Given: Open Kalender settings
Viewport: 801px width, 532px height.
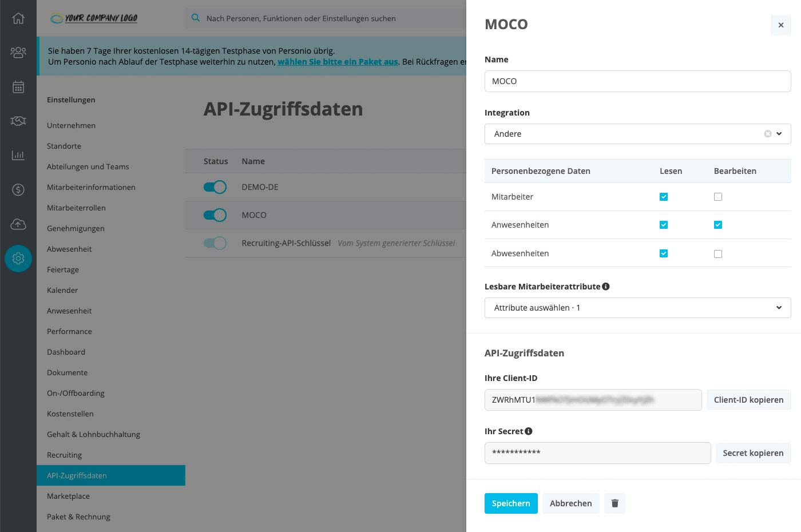Looking at the screenshot, I should (x=62, y=290).
